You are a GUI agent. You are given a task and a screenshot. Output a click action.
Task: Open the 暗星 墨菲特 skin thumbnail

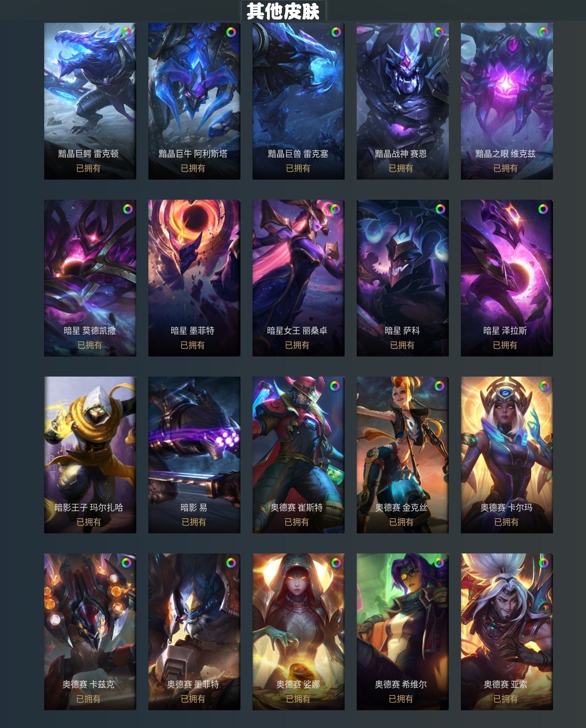pos(194,278)
